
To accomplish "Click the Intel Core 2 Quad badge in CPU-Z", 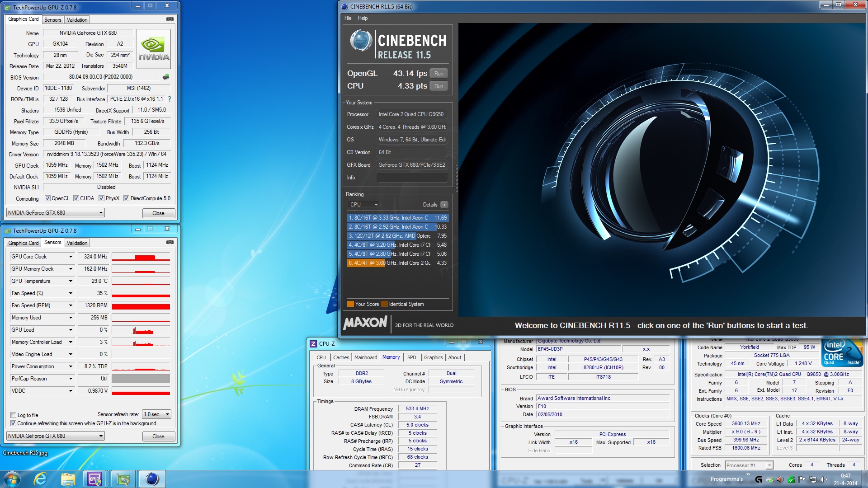I will 842,352.
